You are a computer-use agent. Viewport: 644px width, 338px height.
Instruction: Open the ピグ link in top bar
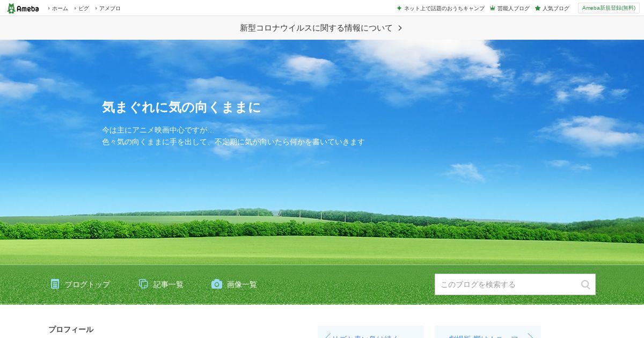[83, 9]
